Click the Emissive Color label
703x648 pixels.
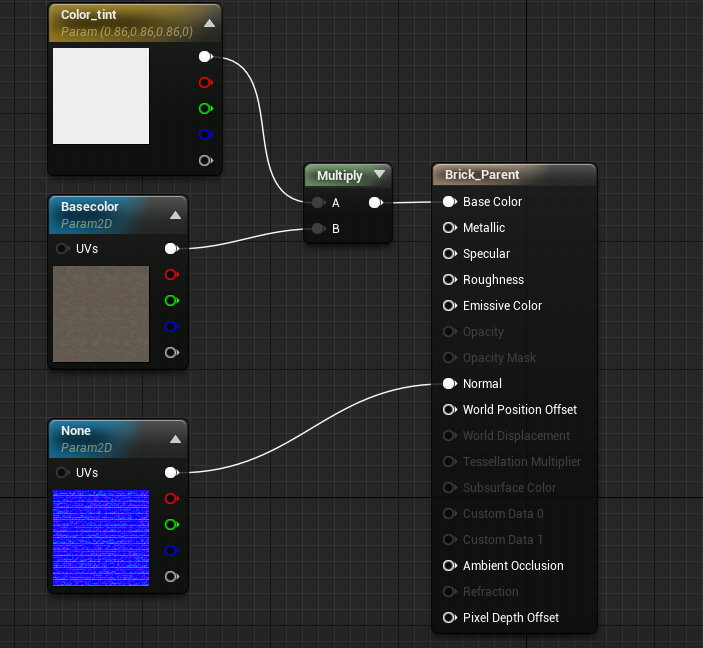502,306
